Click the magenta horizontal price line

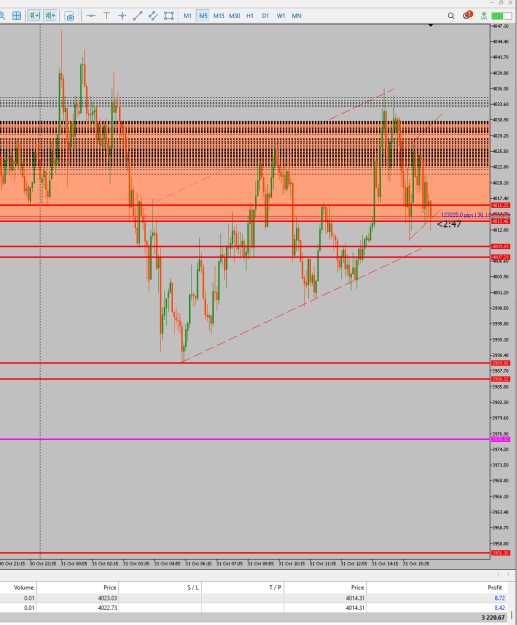pos(244,439)
